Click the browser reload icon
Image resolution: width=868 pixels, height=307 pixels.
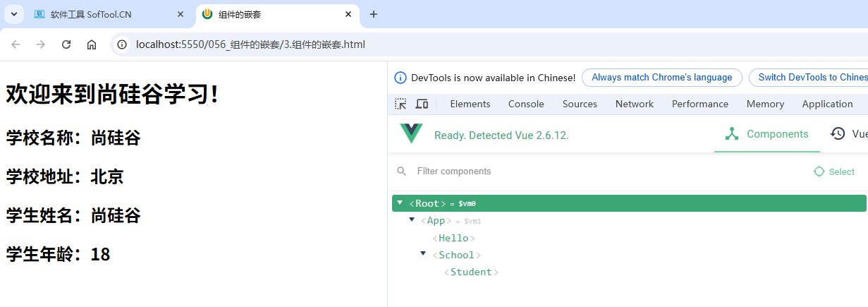[x=66, y=44]
